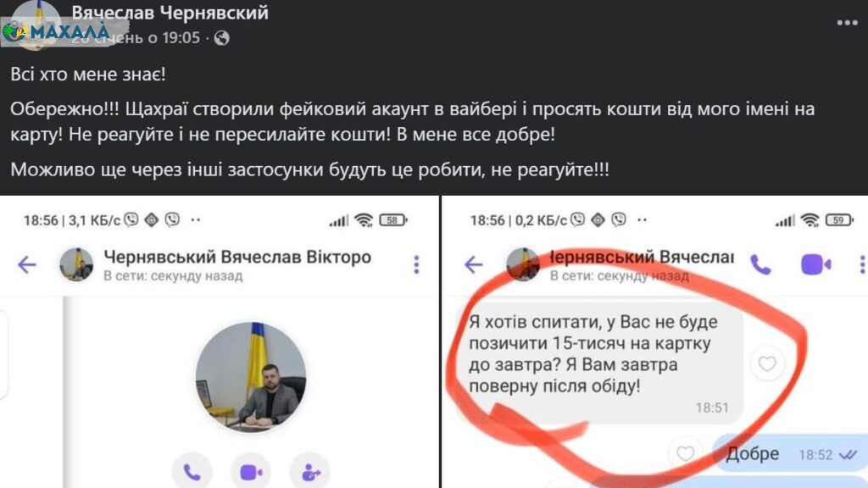Click the author name Вячеслав Чернявский
The width and height of the screenshot is (868, 488).
[170, 13]
